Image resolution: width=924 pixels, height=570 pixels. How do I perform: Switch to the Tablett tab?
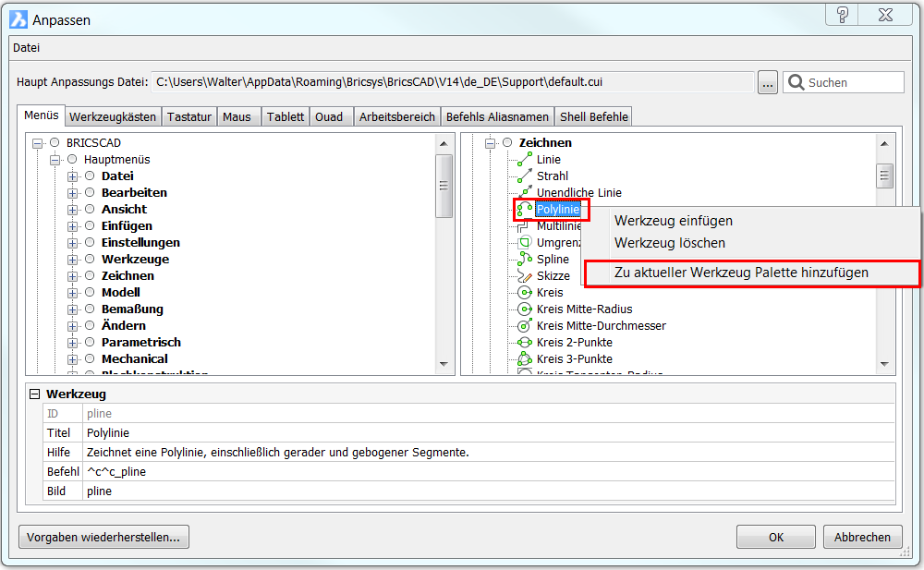click(x=286, y=116)
